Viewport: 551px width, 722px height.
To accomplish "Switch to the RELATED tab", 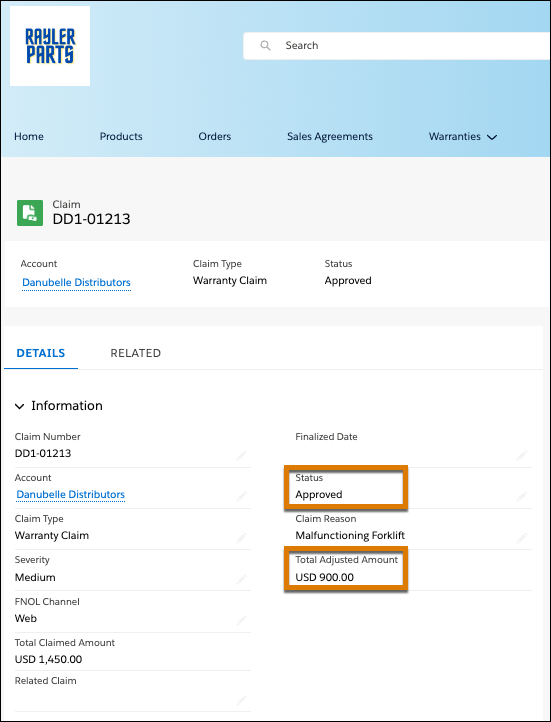I will [x=136, y=353].
